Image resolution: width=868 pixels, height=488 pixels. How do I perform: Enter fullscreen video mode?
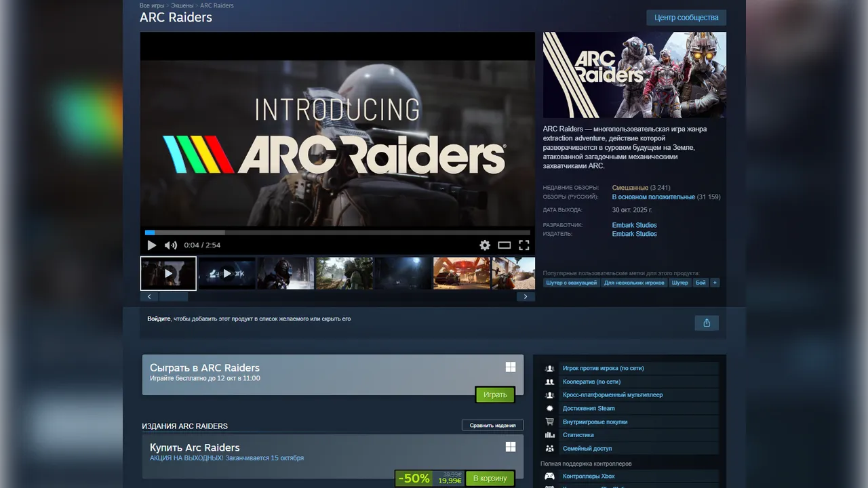524,245
